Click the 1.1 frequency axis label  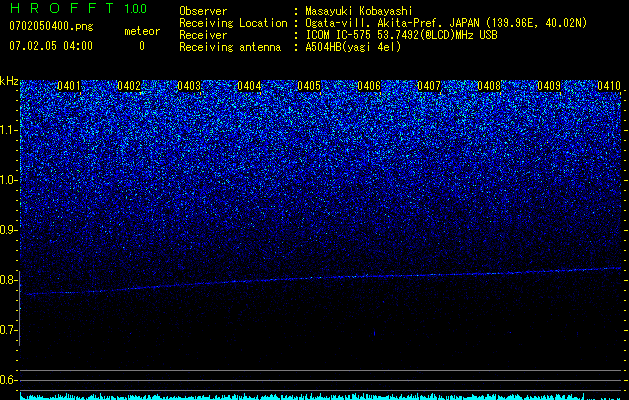coord(8,130)
